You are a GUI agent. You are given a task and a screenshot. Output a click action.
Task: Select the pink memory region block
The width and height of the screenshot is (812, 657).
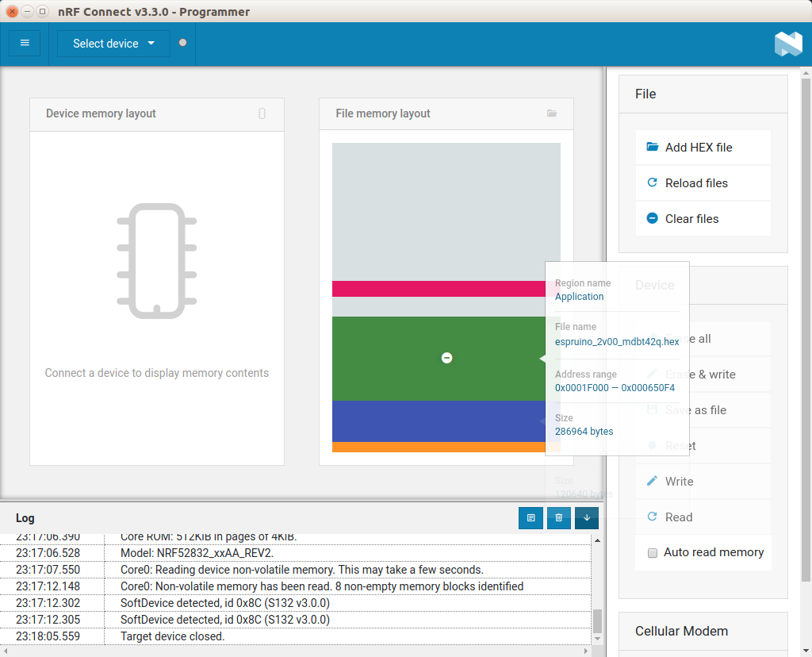436,289
